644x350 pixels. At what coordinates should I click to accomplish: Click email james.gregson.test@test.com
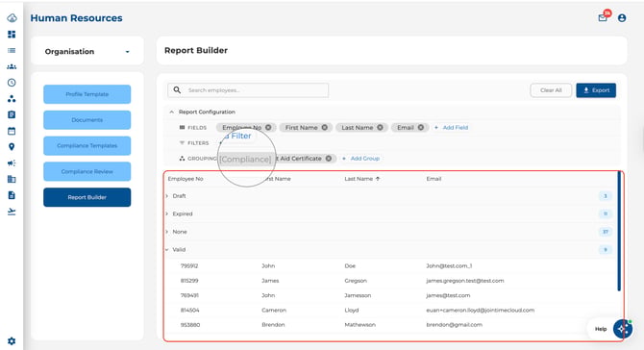[465, 281]
